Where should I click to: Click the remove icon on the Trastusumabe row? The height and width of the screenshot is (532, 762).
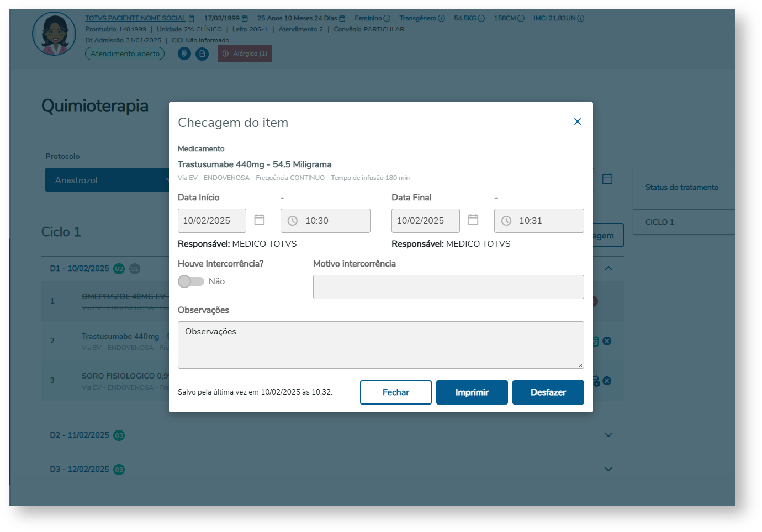[607, 341]
